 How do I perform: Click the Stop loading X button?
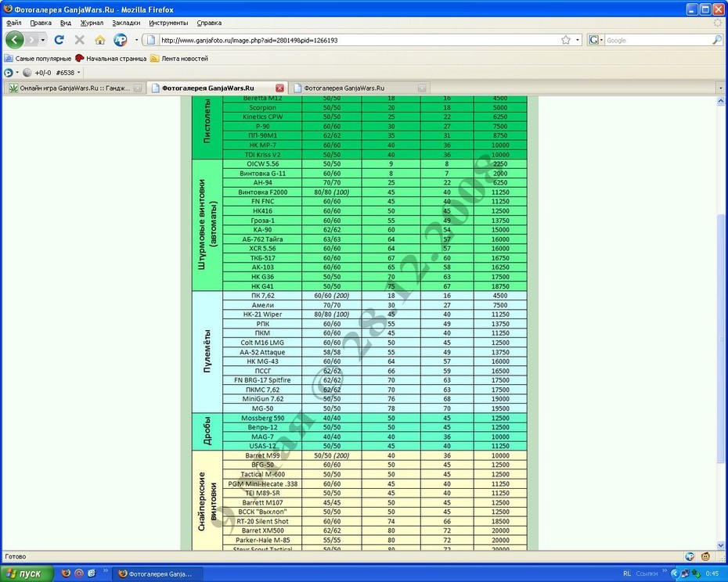point(79,40)
